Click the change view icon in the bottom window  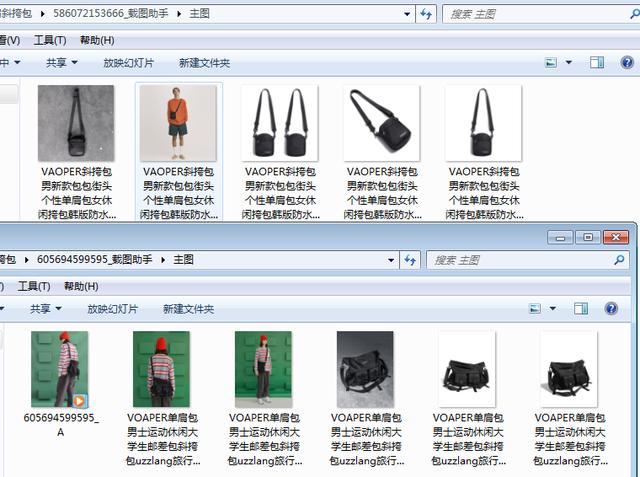(x=536, y=309)
